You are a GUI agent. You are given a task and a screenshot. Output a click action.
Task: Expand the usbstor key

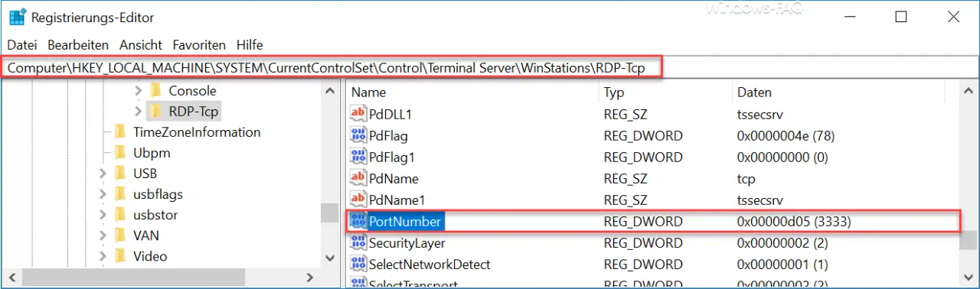(103, 215)
